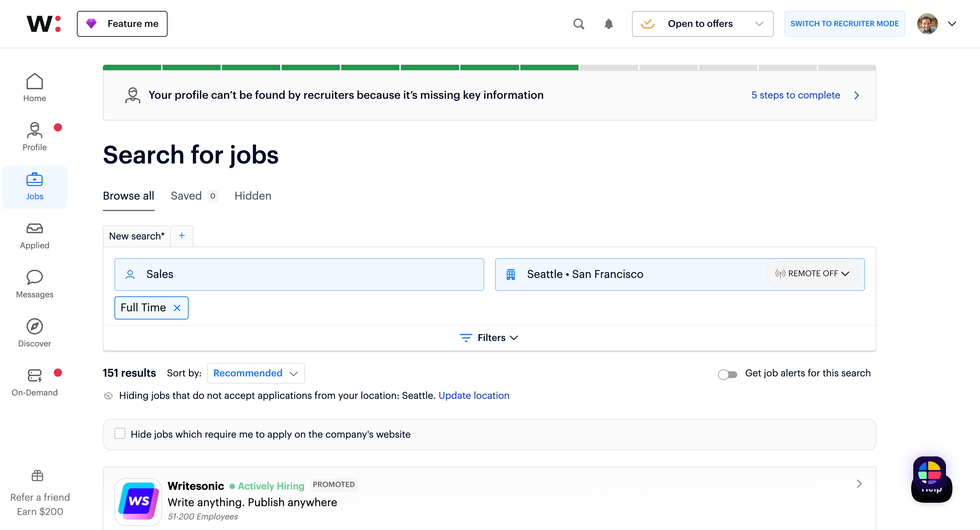The height and width of the screenshot is (530, 980).
Task: Open the Applied inbox icon
Action: 34,229
